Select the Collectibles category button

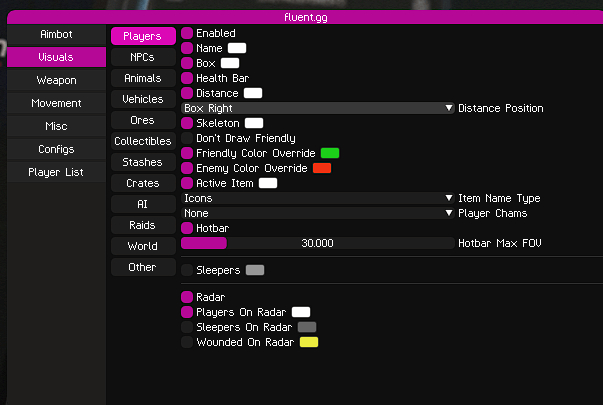tap(142, 141)
